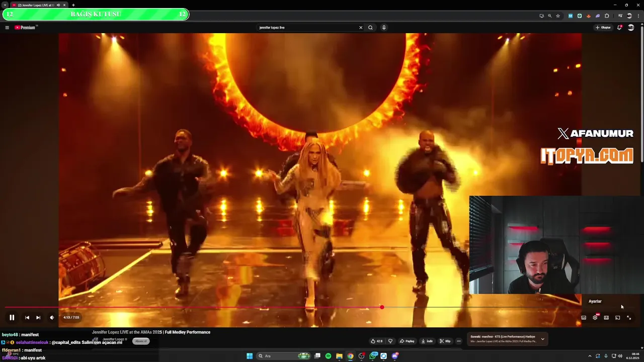Dislike the video with thumbs down
The height and width of the screenshot is (362, 644).
(390, 341)
